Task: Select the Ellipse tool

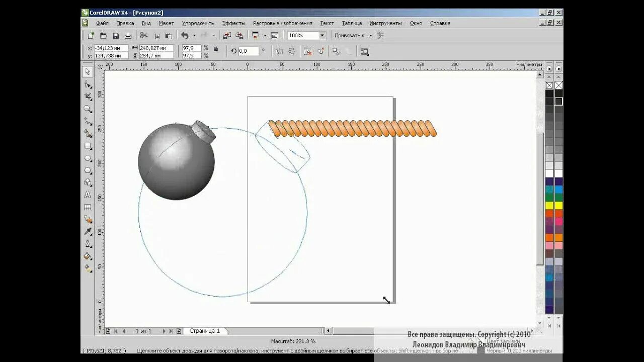Action: pyautogui.click(x=88, y=158)
